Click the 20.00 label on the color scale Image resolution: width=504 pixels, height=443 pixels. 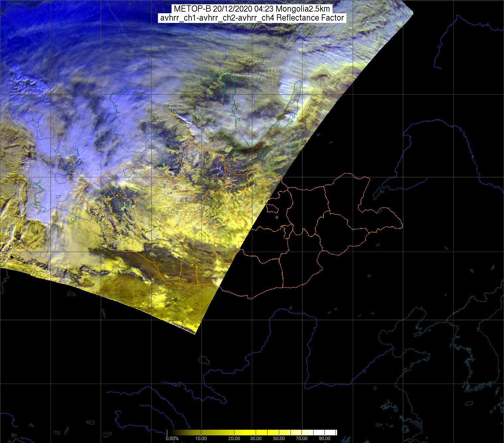[235, 439]
